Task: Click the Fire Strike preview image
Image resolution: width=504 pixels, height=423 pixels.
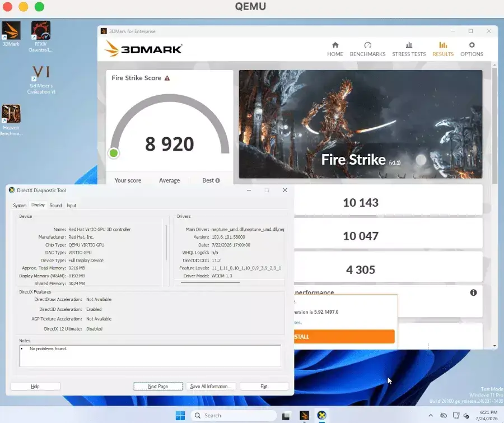Action: pyautogui.click(x=361, y=124)
